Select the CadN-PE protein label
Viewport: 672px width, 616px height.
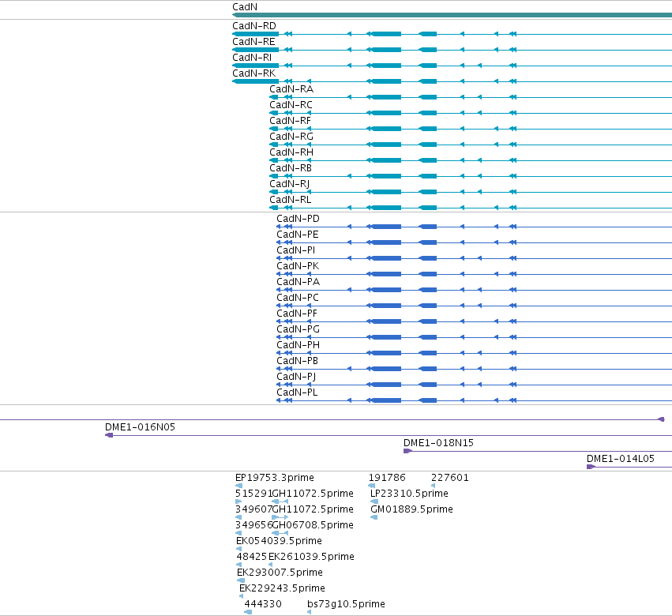(x=298, y=235)
